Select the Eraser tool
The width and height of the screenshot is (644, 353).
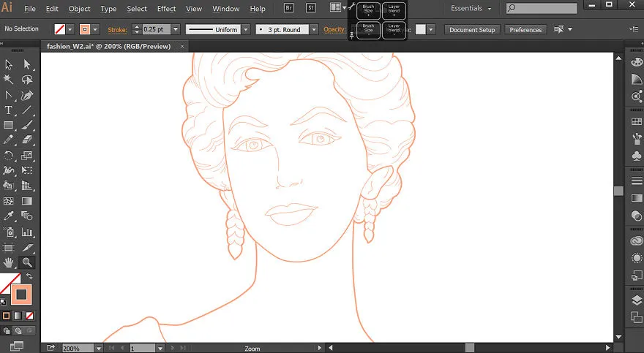pyautogui.click(x=27, y=140)
